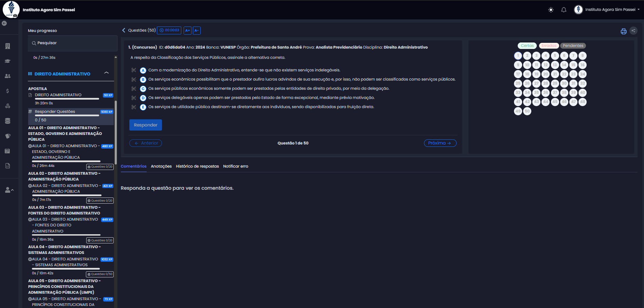This screenshot has width=644, height=308.
Task: Open the Notificar erro tab
Action: (x=236, y=166)
